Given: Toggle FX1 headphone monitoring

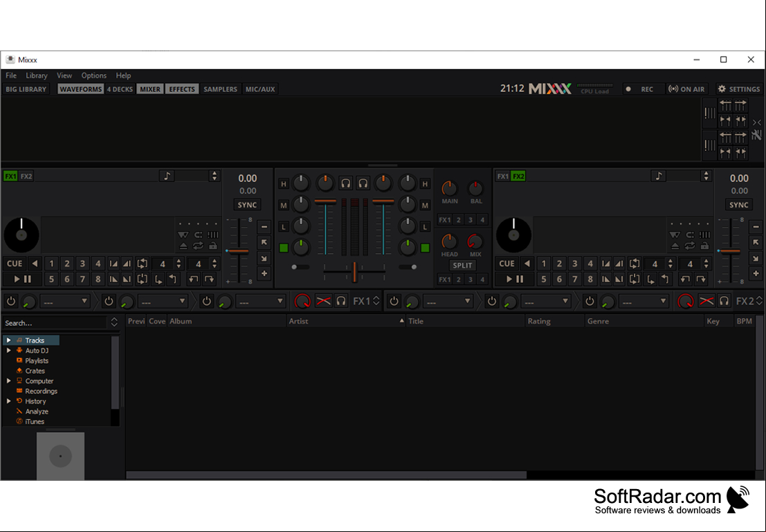Looking at the screenshot, I should click(341, 301).
